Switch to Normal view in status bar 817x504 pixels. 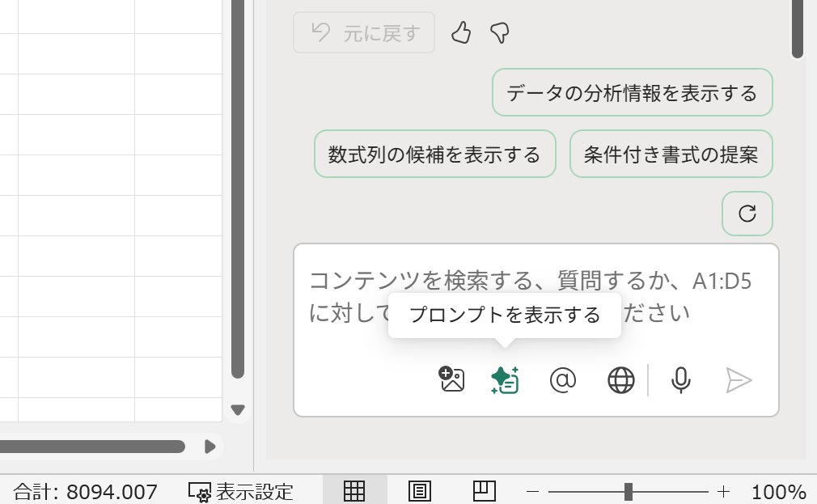(x=354, y=491)
